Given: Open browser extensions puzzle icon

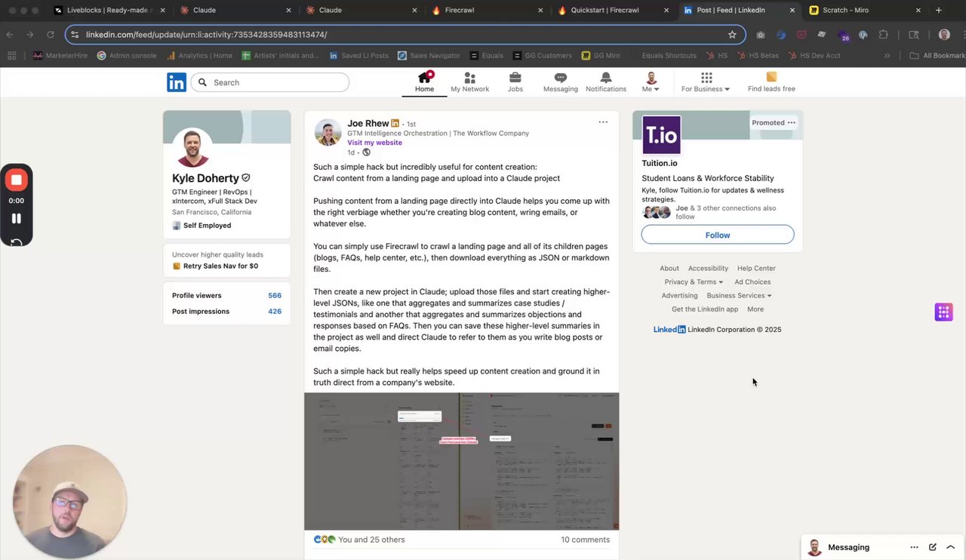Looking at the screenshot, I should click(x=884, y=35).
